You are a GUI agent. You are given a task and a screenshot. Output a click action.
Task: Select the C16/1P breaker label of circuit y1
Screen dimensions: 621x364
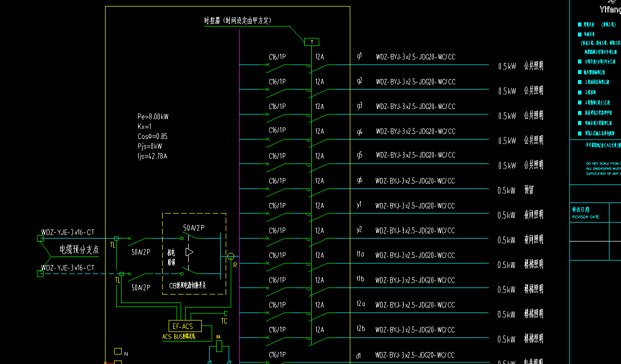[277, 206]
